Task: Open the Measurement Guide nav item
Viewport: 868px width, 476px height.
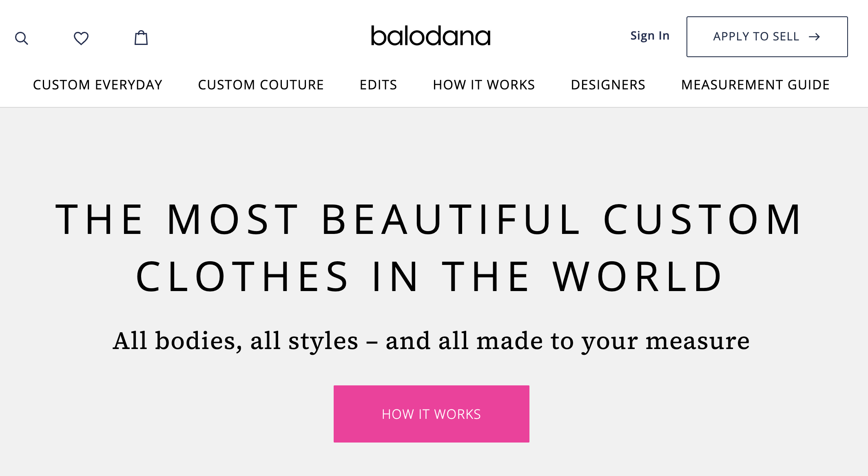Action: 755,85
